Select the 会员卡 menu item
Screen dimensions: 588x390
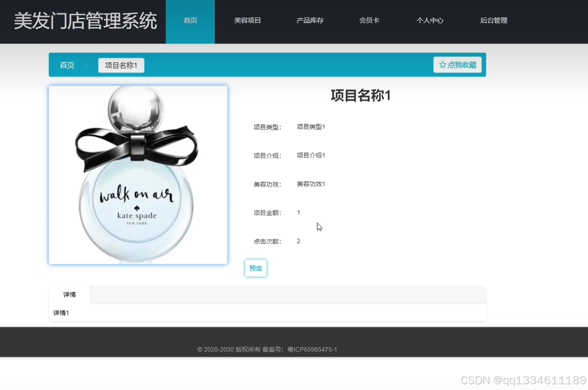tap(369, 21)
